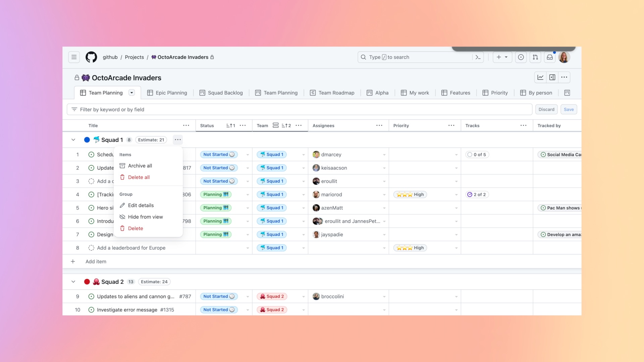Toggle the project side panel icon
The height and width of the screenshot is (362, 644).
tap(552, 77)
